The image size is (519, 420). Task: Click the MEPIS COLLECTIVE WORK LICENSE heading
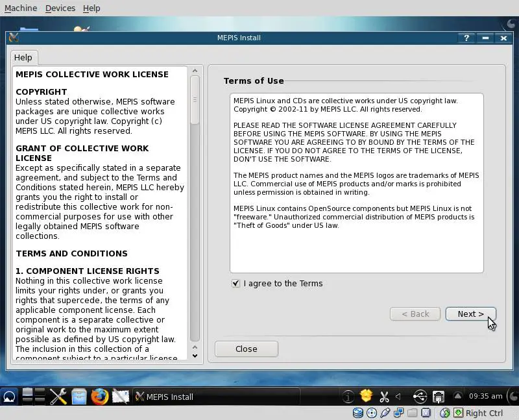point(92,74)
